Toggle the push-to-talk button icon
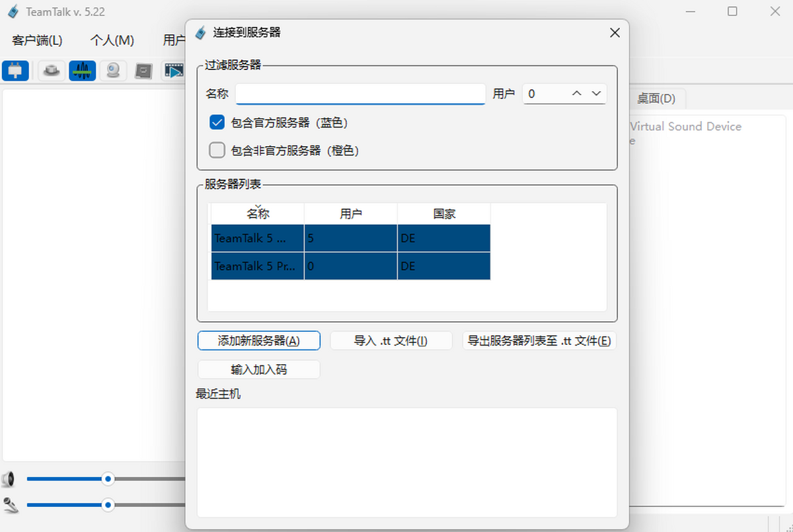Viewport: 793px width, 532px height. click(x=51, y=70)
